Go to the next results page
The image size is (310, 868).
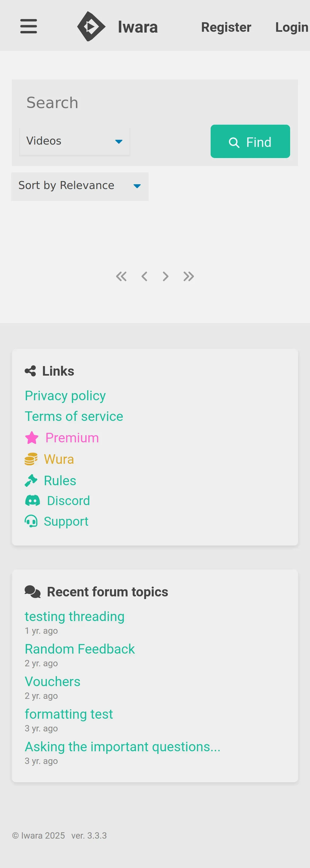click(165, 276)
